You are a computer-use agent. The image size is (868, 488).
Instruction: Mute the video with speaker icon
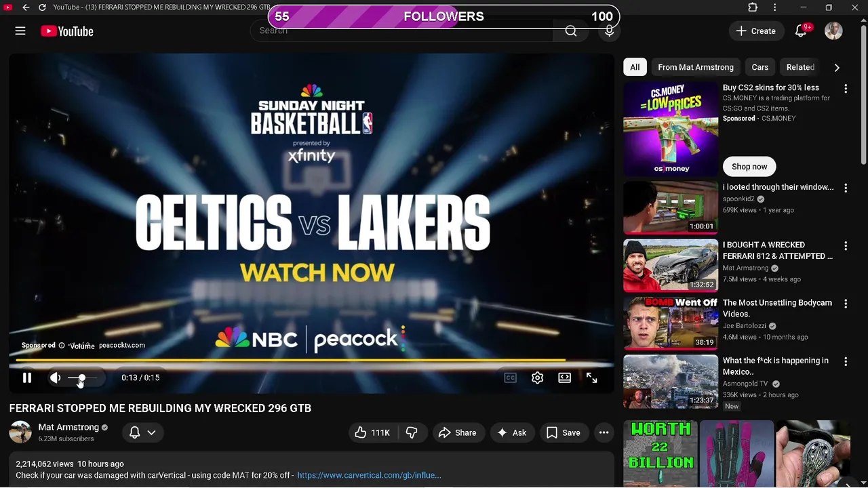click(56, 378)
